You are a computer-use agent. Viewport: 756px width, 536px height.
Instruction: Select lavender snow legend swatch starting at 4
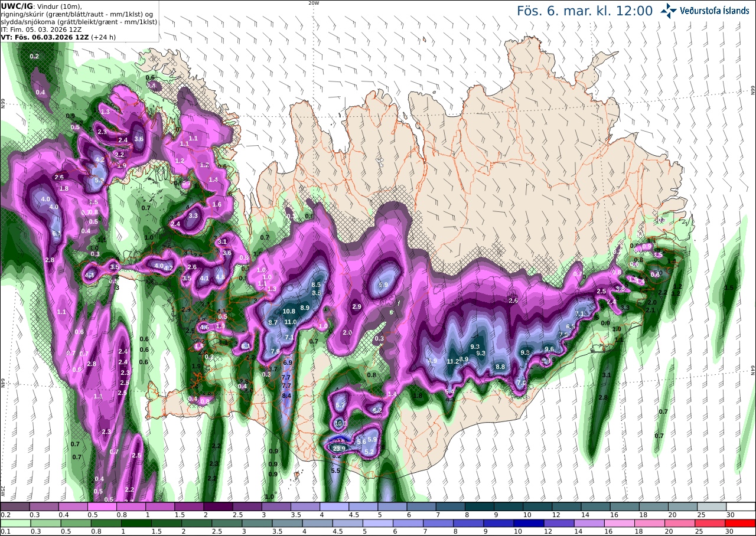click(334, 506)
